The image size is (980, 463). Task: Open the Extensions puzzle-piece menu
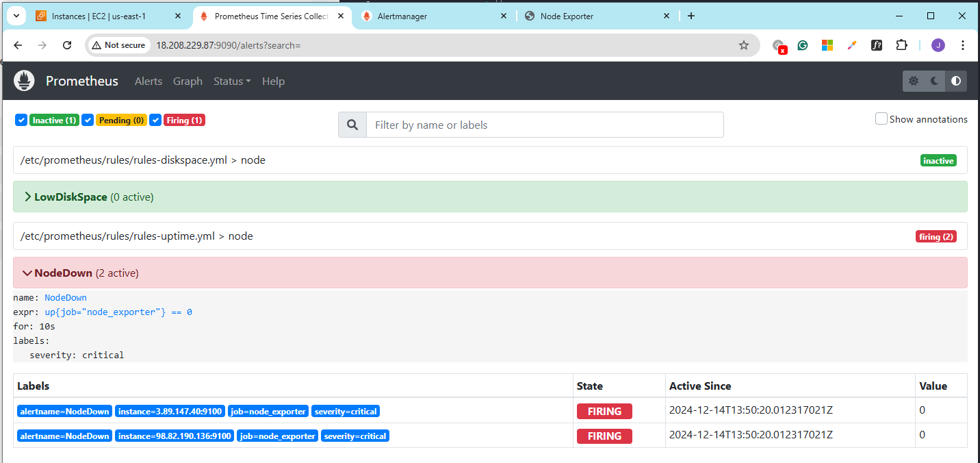[x=901, y=45]
